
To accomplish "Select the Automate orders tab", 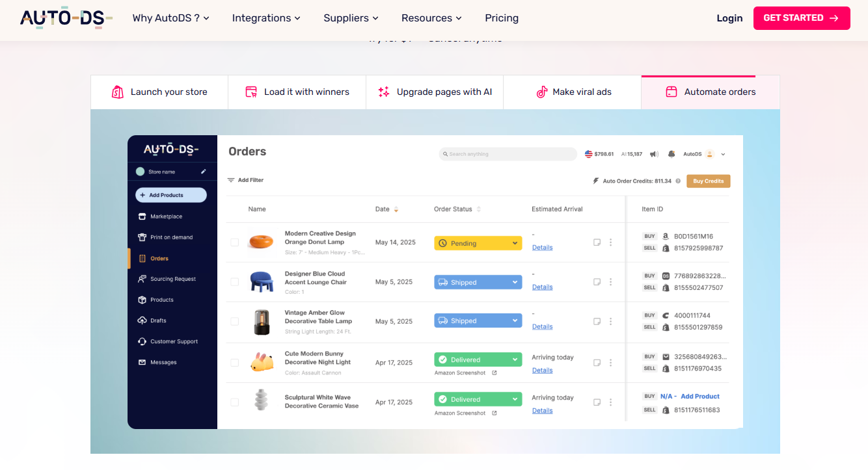I will [x=711, y=92].
